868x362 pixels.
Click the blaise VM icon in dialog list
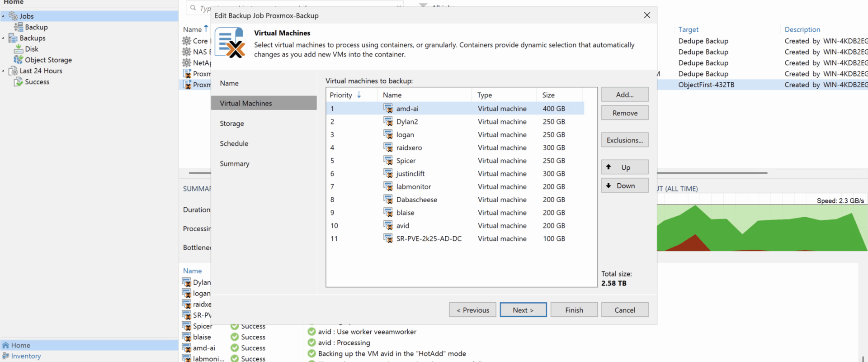[388, 213]
